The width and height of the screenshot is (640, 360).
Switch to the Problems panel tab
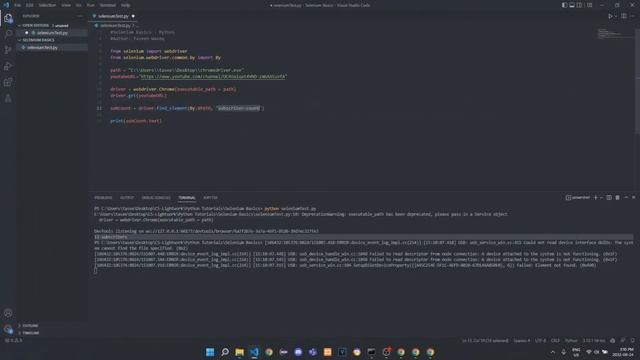(x=103, y=198)
